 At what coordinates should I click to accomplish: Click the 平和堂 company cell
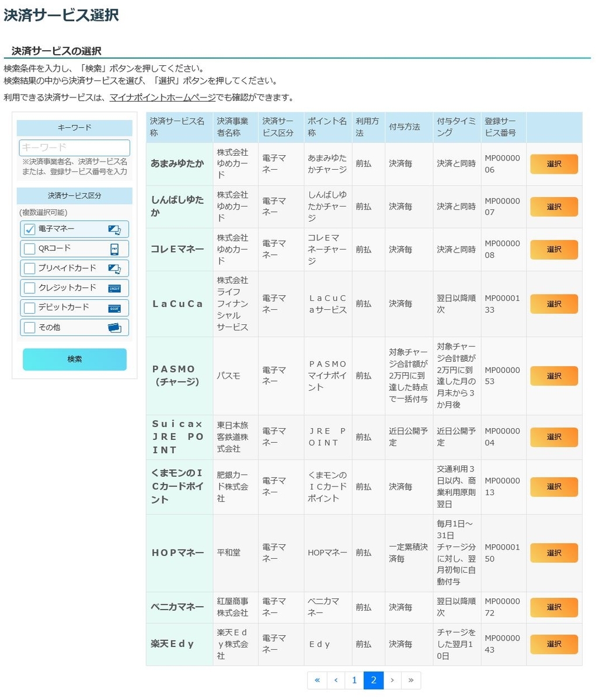pos(236,552)
